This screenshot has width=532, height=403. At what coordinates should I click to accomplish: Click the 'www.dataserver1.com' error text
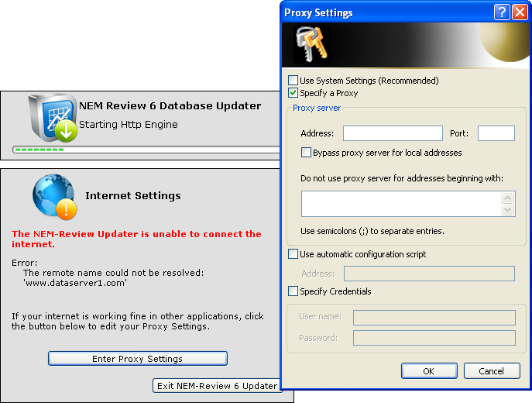tap(75, 283)
